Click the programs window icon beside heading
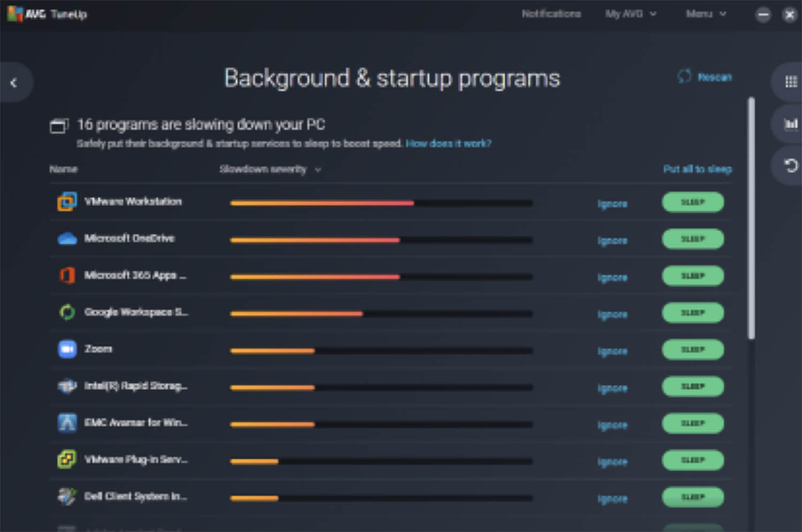The image size is (802, 532). click(59, 126)
